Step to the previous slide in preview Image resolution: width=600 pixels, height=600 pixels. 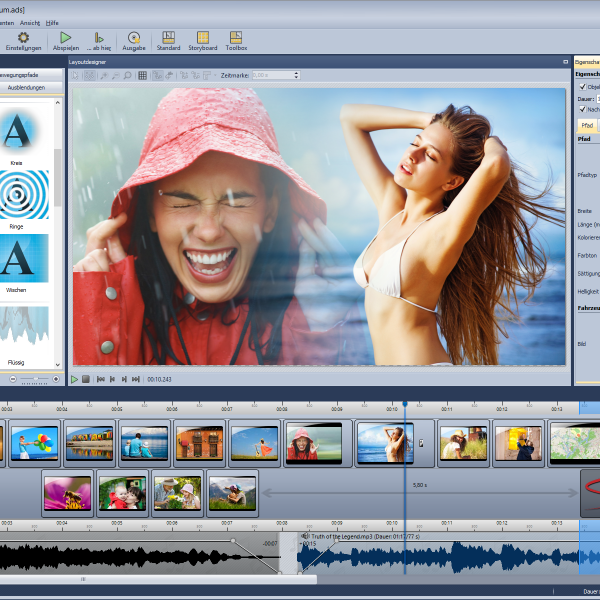click(x=112, y=379)
